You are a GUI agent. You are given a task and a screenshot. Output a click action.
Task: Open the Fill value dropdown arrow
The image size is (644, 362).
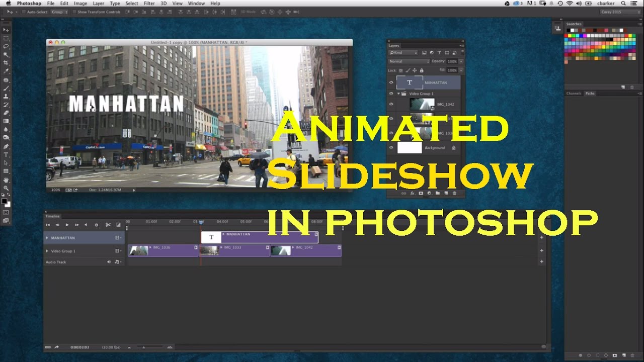click(461, 70)
